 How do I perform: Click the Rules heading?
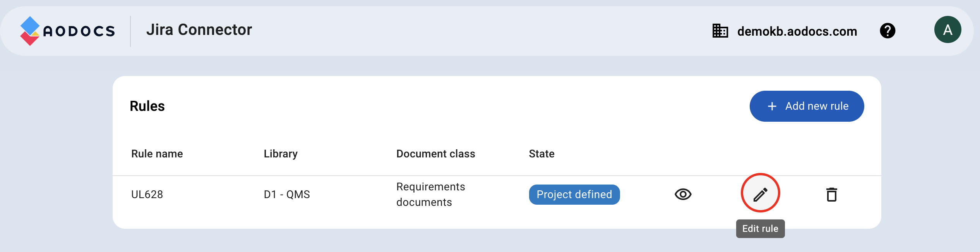147,106
